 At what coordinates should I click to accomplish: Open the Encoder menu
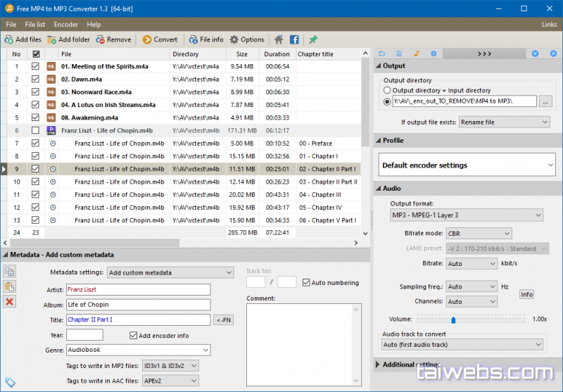click(x=65, y=25)
